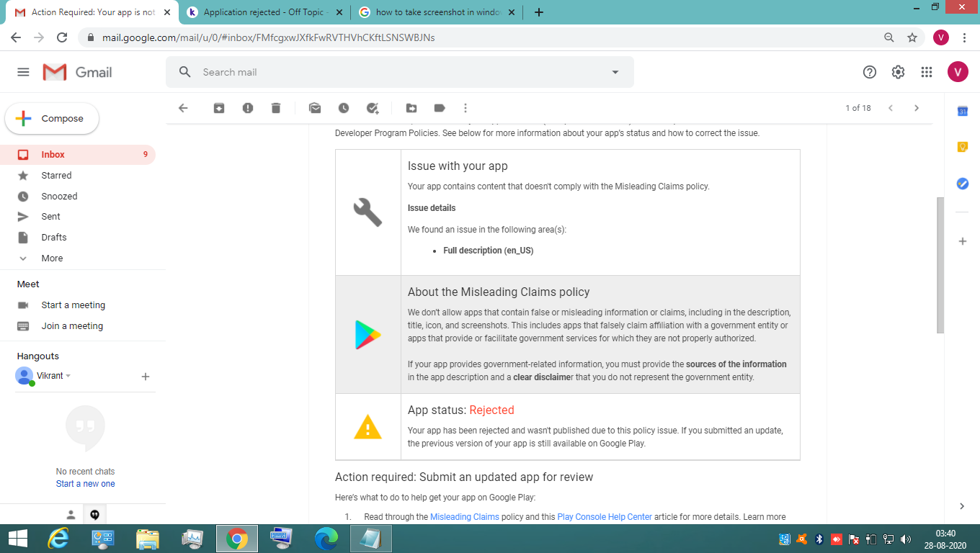Open Gmail settings gear
This screenshot has width=980, height=553.
[x=898, y=72]
